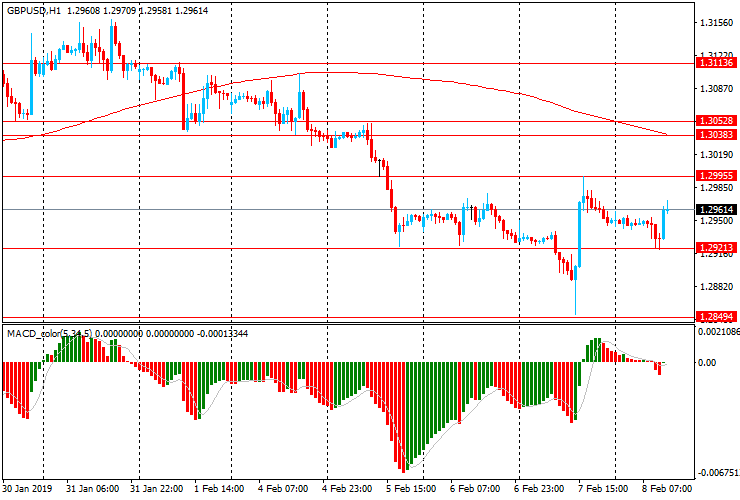This screenshot has height=500, width=740.
Task: Select the 4 Feb 23:00 time label
Action: [346, 490]
